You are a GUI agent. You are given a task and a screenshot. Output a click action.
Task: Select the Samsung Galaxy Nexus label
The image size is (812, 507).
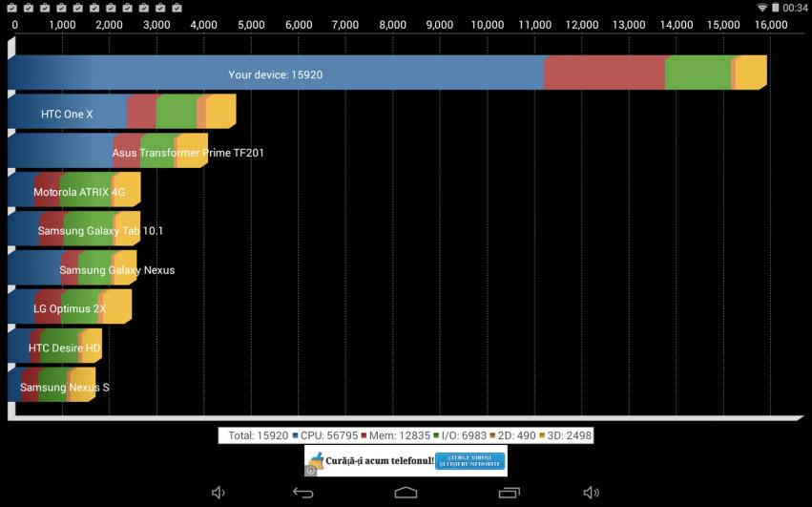tap(117, 270)
